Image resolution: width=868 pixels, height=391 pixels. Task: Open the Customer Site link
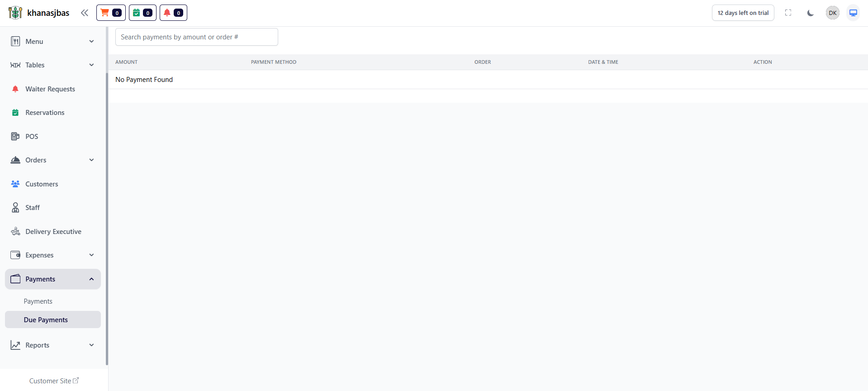click(x=54, y=381)
